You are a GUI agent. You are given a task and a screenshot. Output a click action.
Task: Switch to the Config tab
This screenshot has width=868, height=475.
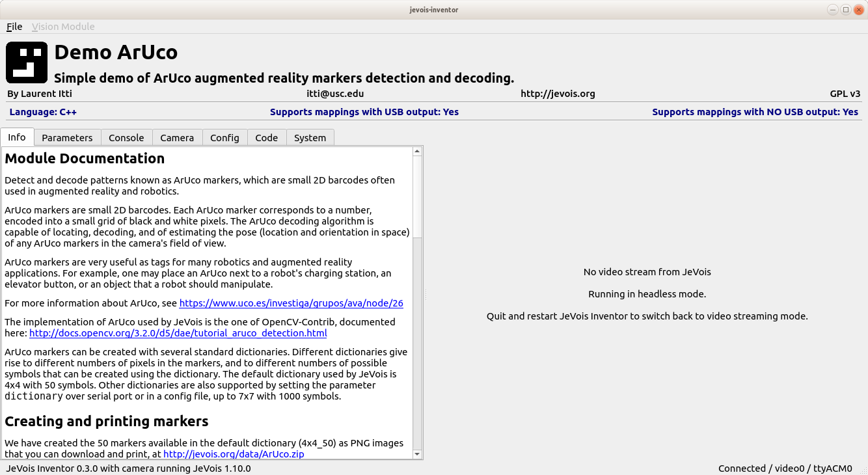pyautogui.click(x=224, y=137)
